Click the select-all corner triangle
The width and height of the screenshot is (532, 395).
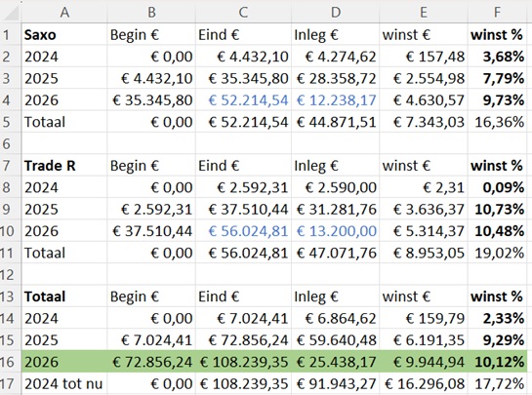[10, 13]
